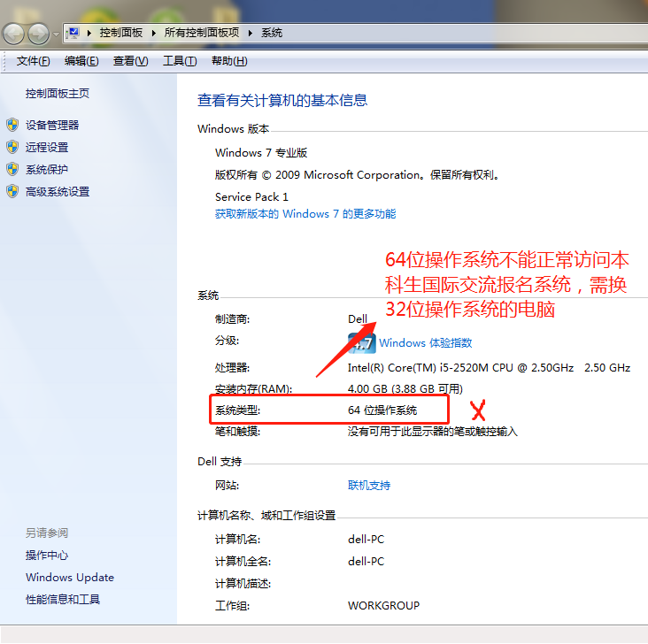Click the computer icon in address bar
This screenshot has width=648, height=644.
click(x=73, y=33)
